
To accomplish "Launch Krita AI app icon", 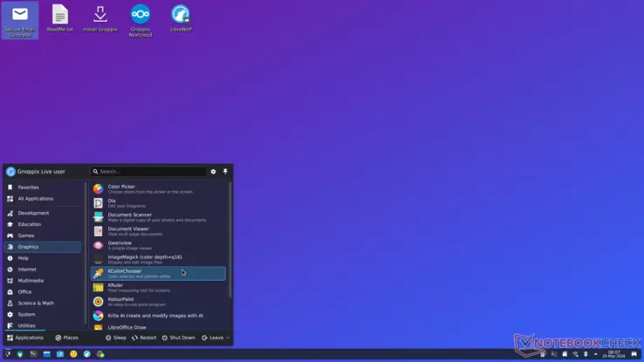I will pos(98,316).
